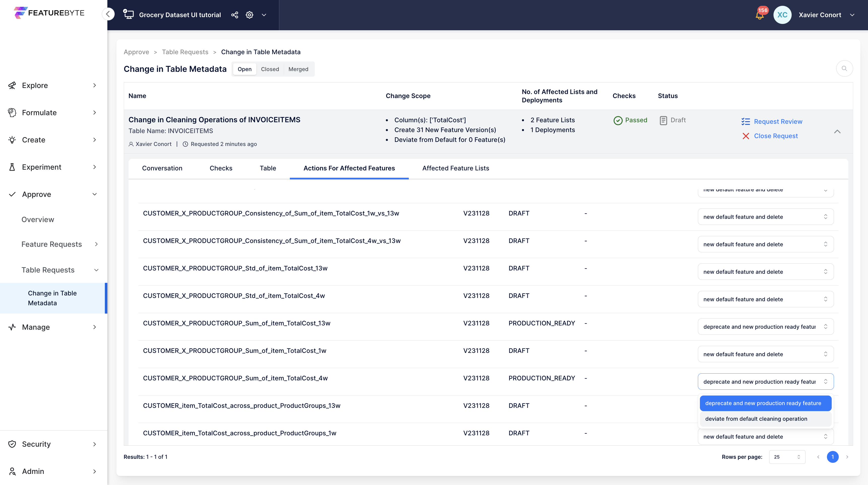
Task: Open the notifications bell
Action: [760, 15]
